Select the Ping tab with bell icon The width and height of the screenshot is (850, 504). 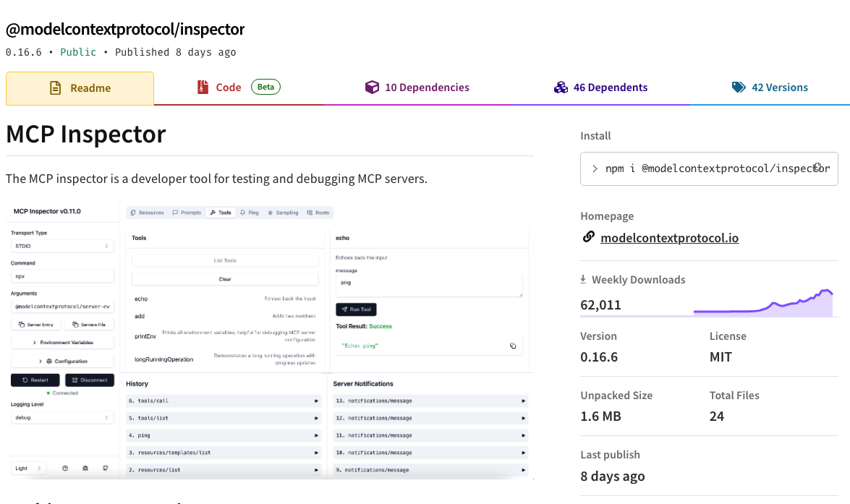250,213
